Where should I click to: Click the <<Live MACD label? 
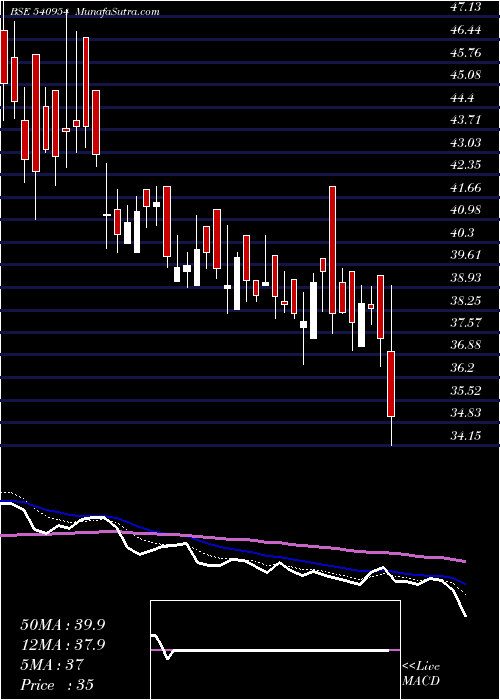(x=421, y=674)
